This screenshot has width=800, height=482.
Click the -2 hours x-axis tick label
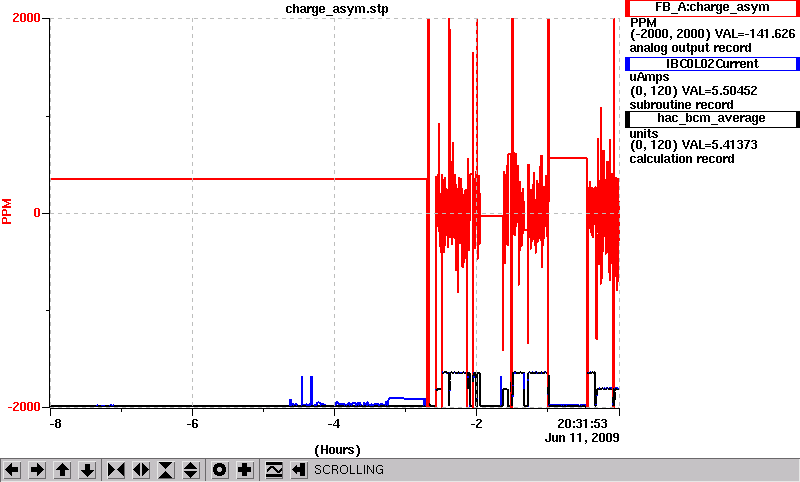pos(476,424)
